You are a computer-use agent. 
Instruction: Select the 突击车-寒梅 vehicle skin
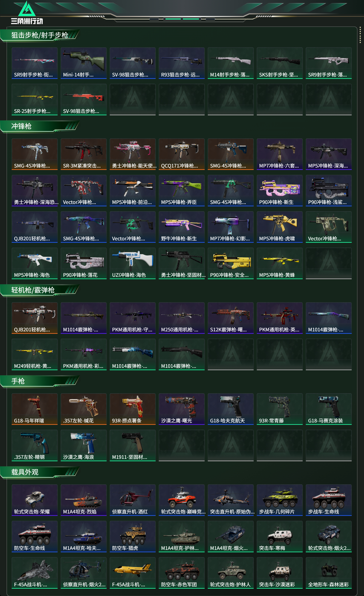pos(280,537)
